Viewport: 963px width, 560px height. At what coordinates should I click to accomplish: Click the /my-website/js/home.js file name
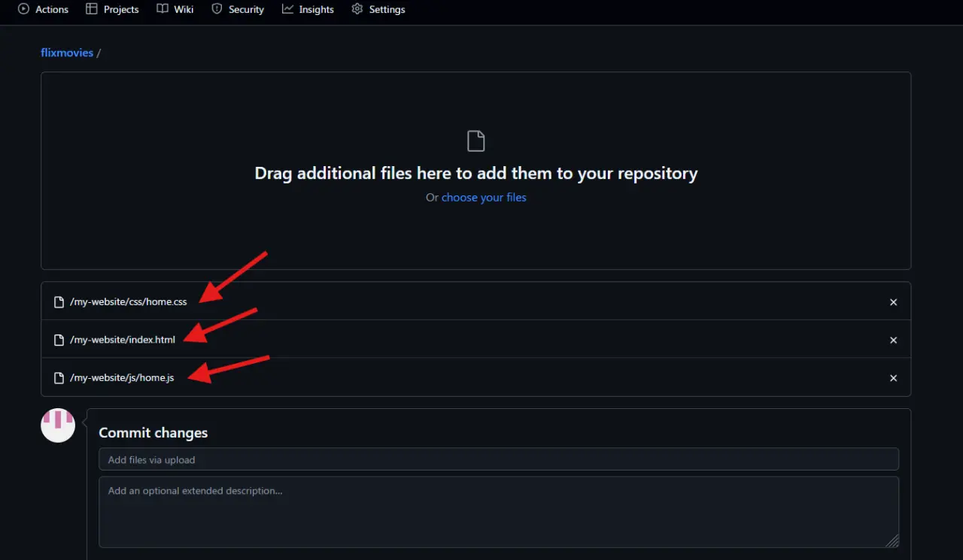(x=122, y=378)
